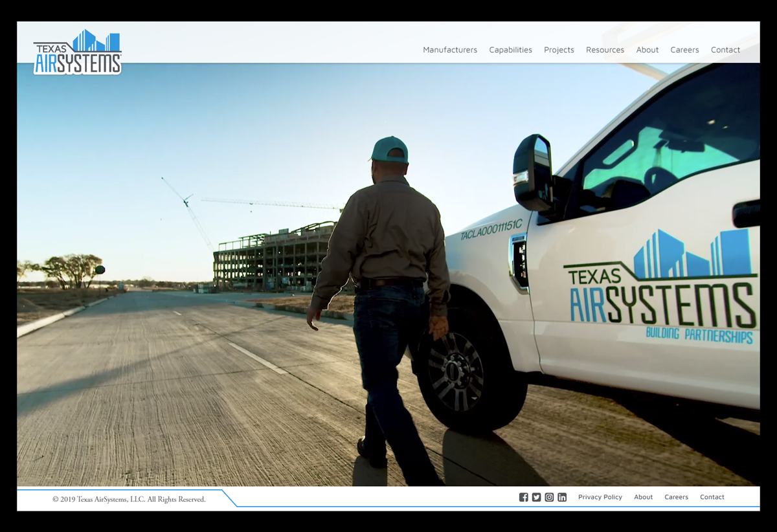Viewport: 777px width, 532px height.
Task: Click the Careers link in the footer
Action: (676, 497)
